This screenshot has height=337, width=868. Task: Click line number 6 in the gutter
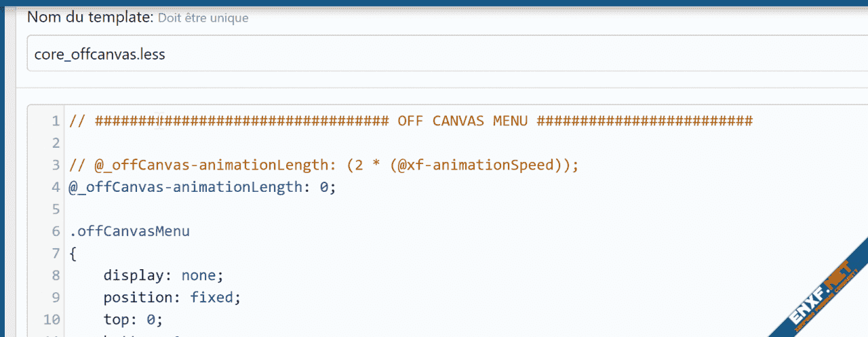pos(56,231)
